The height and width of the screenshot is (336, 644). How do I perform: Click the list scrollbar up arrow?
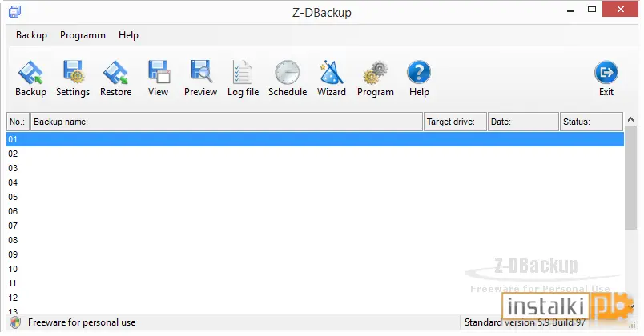tap(630, 119)
